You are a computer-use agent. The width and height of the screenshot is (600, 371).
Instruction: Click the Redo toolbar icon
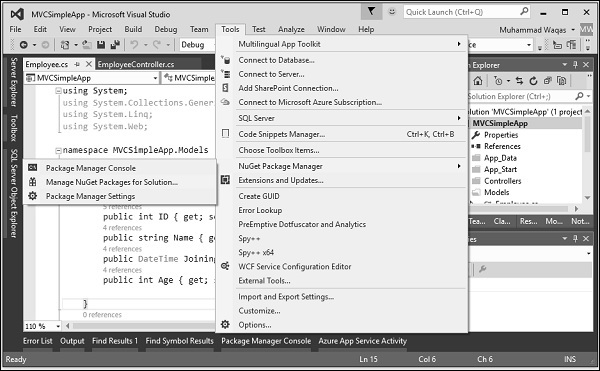coord(157,45)
